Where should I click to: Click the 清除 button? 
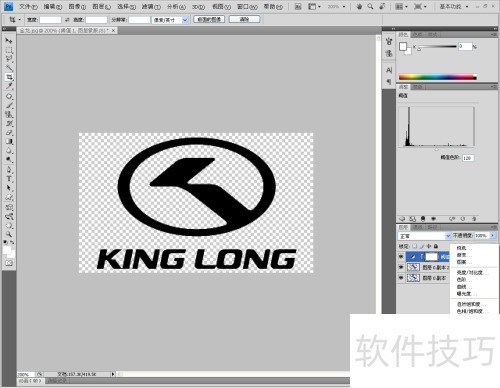click(x=244, y=19)
